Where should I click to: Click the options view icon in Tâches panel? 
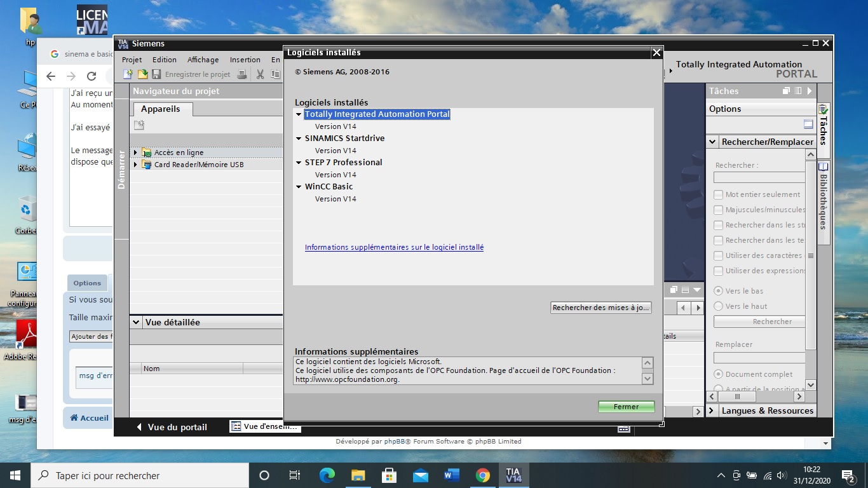point(808,125)
